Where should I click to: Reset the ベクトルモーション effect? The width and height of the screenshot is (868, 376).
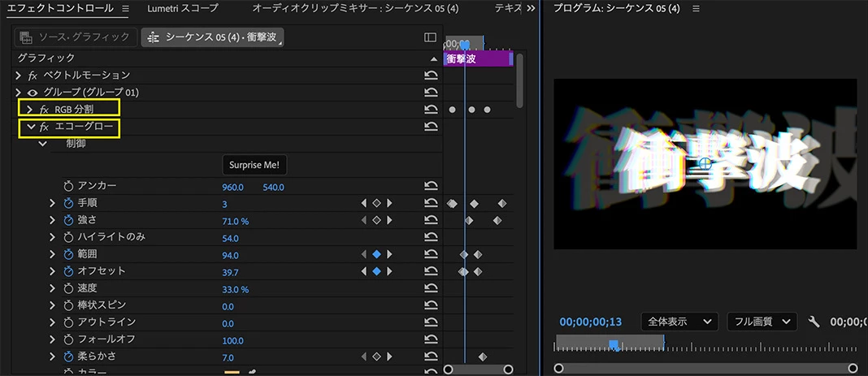tap(431, 76)
